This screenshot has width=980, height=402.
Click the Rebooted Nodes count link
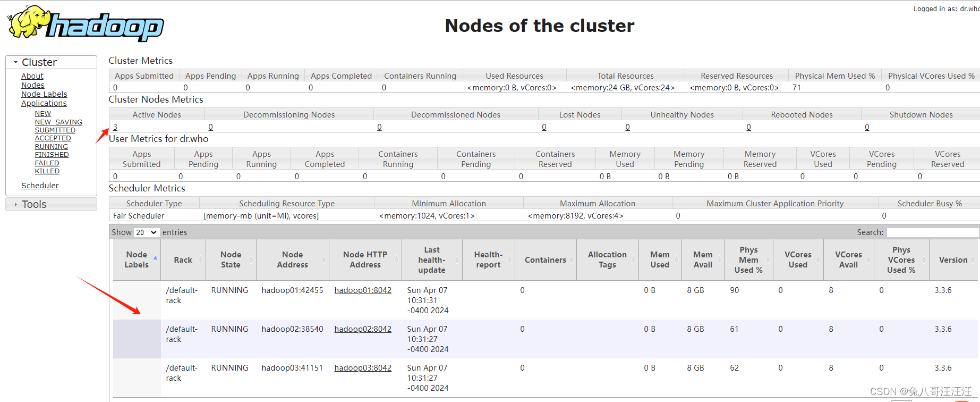coord(749,127)
